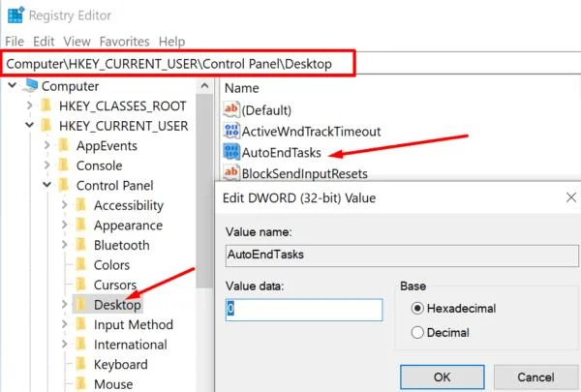Select the Hexadecimal base option
The image size is (581, 392).
pos(453,308)
